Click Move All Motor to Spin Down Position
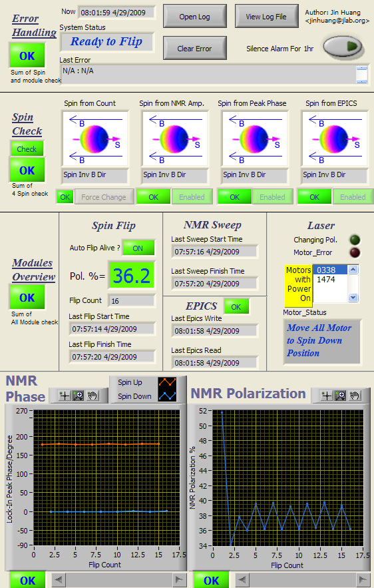 (322, 340)
